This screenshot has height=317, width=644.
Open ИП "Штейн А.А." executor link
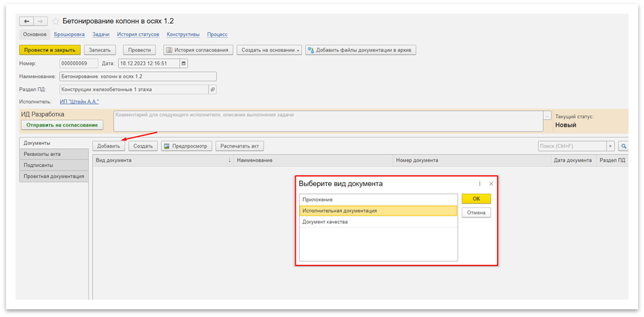pos(79,101)
